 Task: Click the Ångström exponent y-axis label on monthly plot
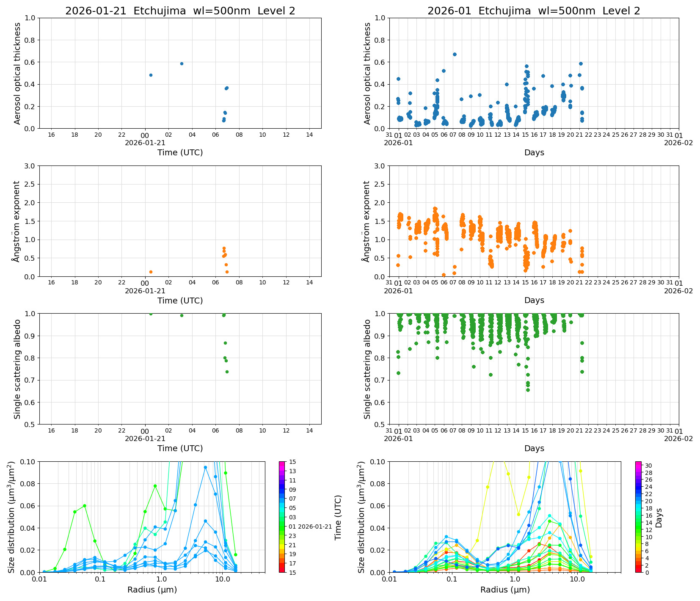pos(367,221)
